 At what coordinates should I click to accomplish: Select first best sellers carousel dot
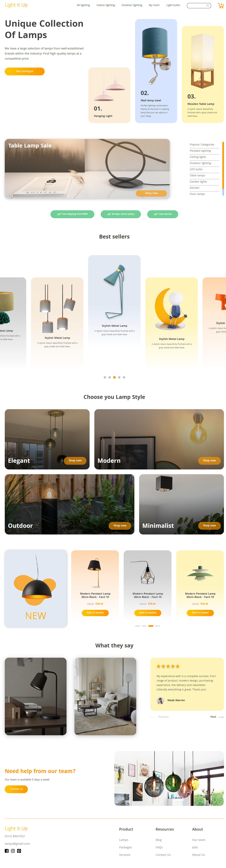click(x=105, y=377)
